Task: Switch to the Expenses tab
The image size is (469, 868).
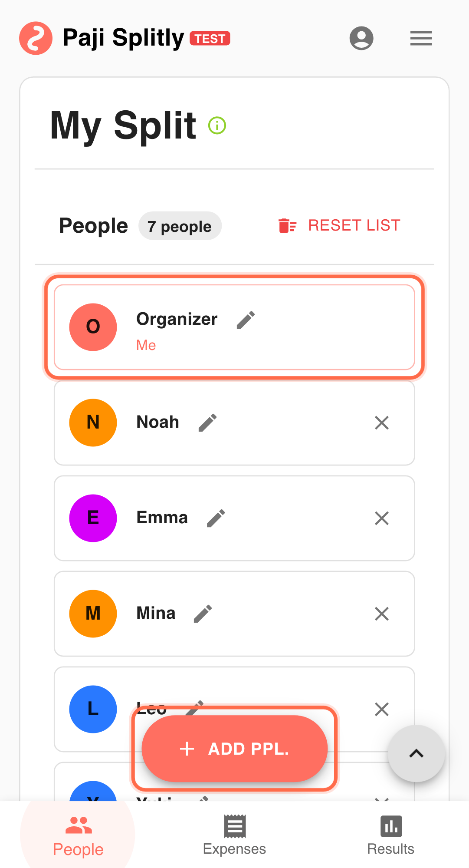Action: (x=234, y=835)
